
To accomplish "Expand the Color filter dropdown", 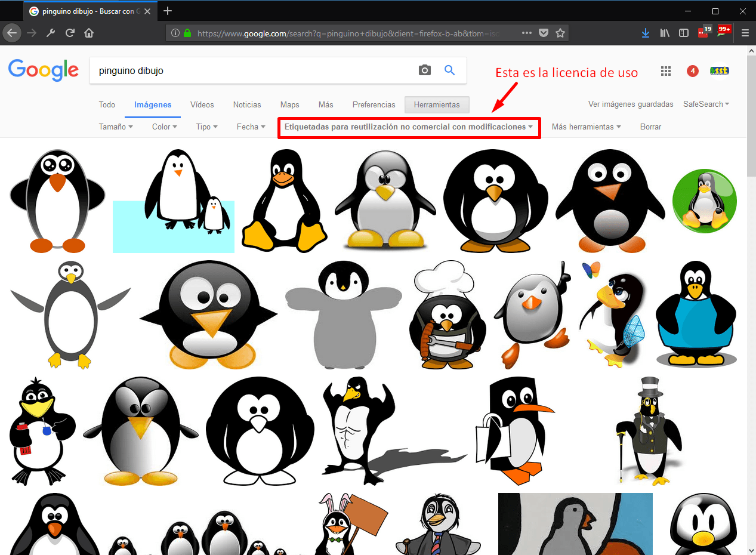I will (x=165, y=127).
